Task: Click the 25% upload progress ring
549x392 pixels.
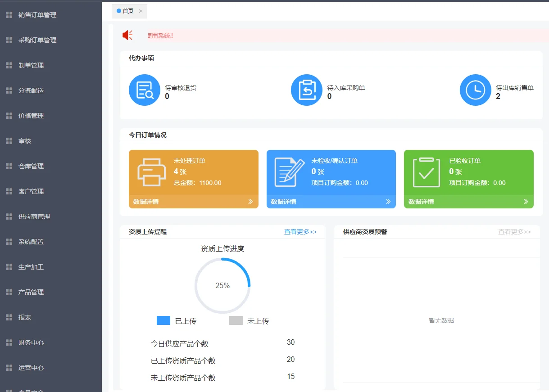Action: coord(222,285)
